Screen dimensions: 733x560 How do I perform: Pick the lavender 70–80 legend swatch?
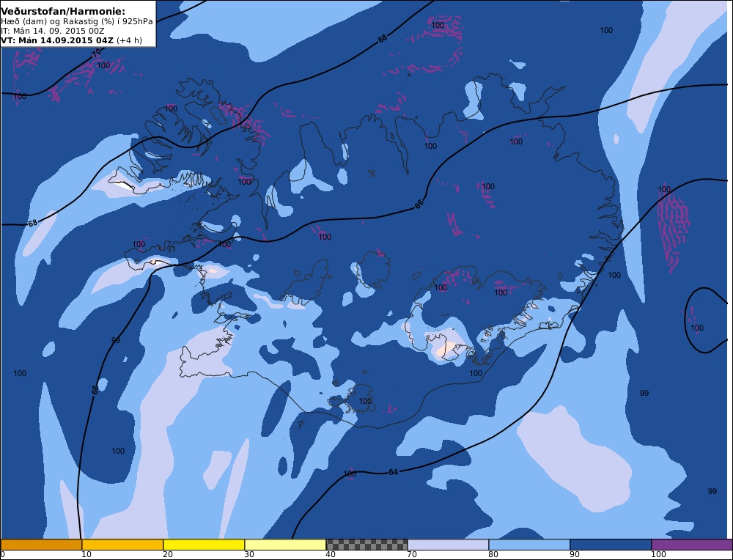tap(448, 545)
